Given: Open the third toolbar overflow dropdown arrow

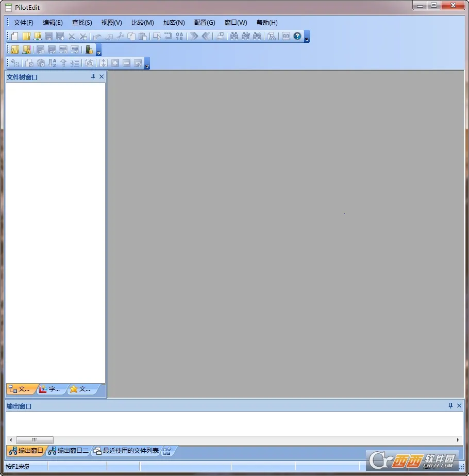Looking at the screenshot, I should (147, 65).
